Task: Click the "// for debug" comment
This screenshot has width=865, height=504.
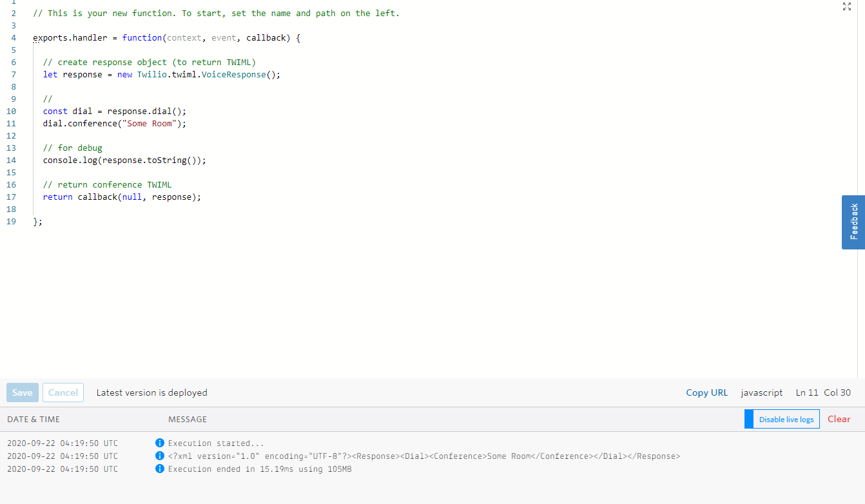Action: [x=73, y=148]
